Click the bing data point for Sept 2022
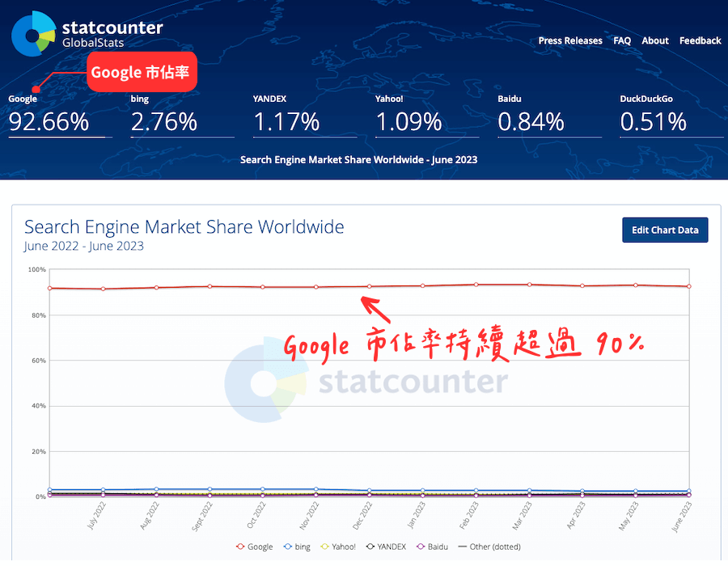Screen dimensions: 728x566 [x=210, y=489]
